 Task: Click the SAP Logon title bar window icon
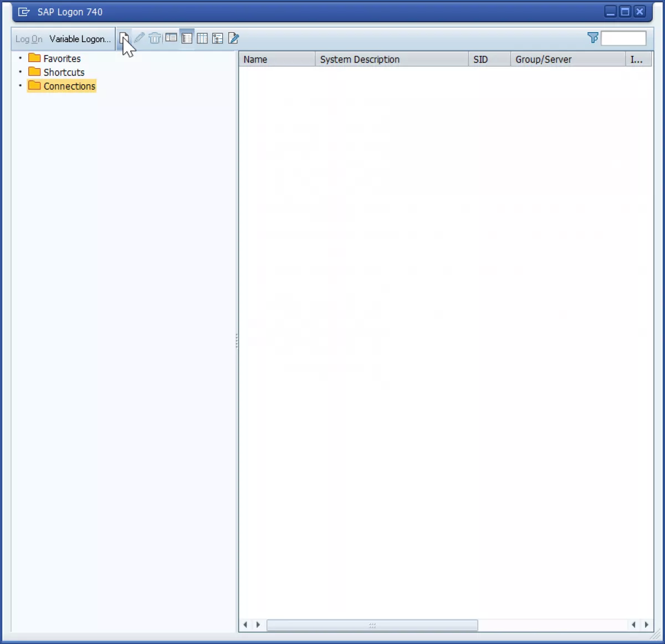[24, 12]
